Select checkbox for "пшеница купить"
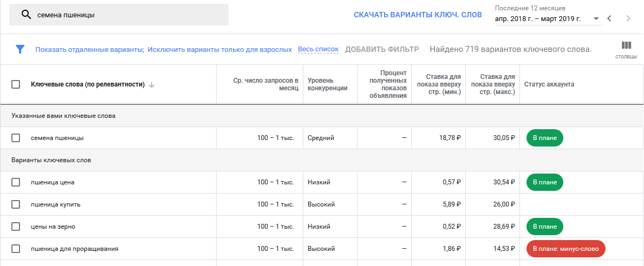This screenshot has height=266, width=644. click(x=16, y=204)
